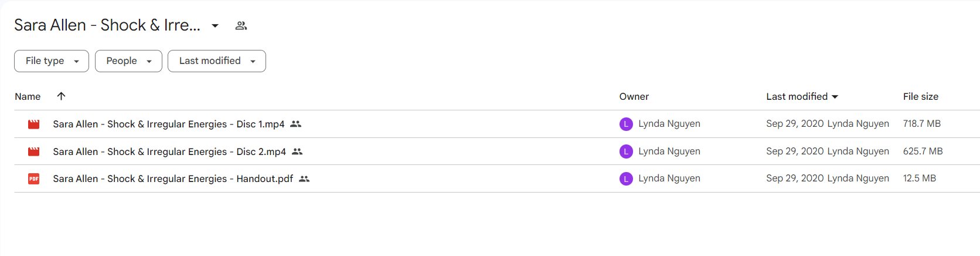Click Lynda Nguyen avatar in Disc 1 row

(x=626, y=124)
